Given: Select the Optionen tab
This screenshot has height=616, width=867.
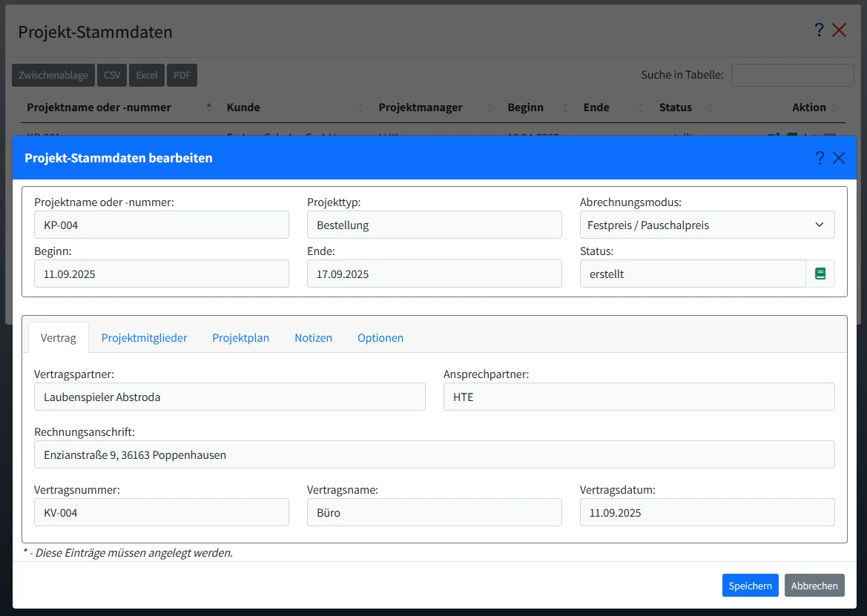Looking at the screenshot, I should coord(380,337).
